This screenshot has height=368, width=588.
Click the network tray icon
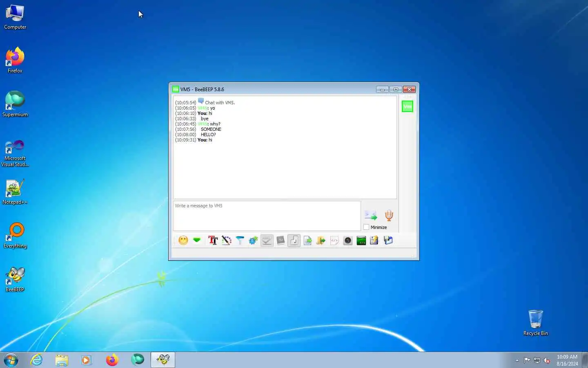tap(537, 360)
